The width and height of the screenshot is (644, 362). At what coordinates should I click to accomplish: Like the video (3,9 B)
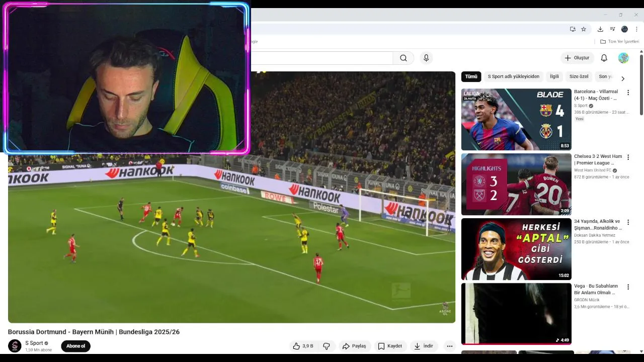pyautogui.click(x=304, y=346)
